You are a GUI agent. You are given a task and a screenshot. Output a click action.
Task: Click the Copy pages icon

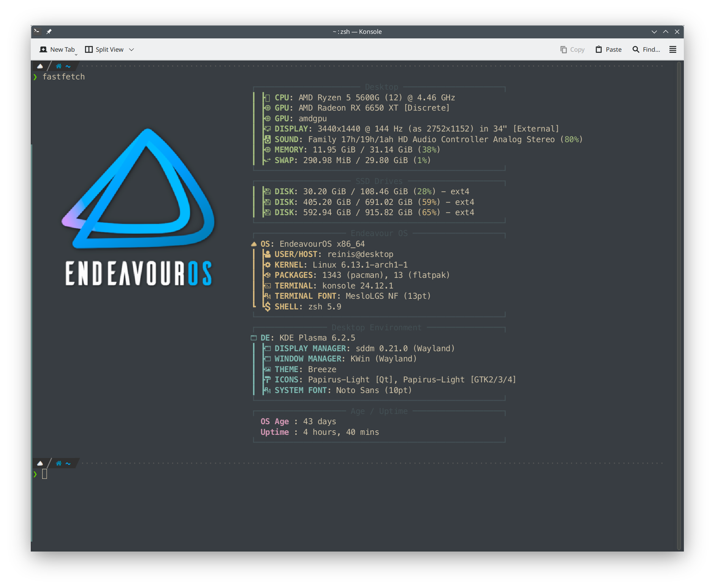[x=563, y=49]
